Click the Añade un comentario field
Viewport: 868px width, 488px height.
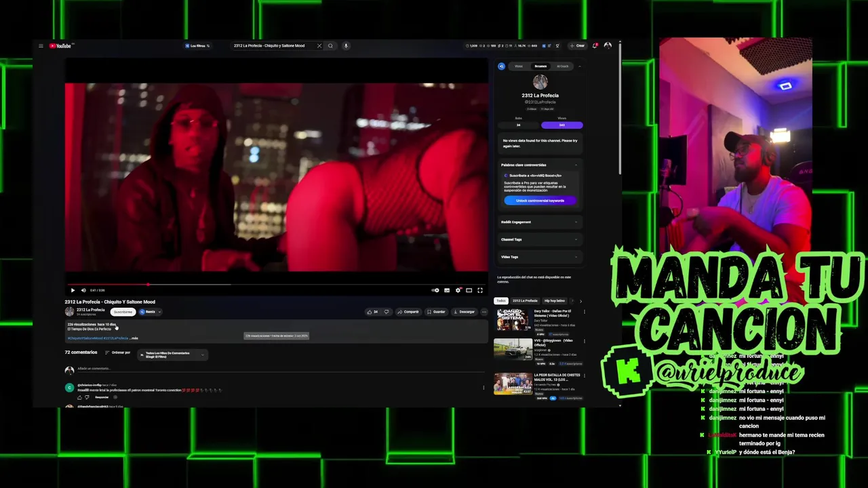pyautogui.click(x=281, y=369)
